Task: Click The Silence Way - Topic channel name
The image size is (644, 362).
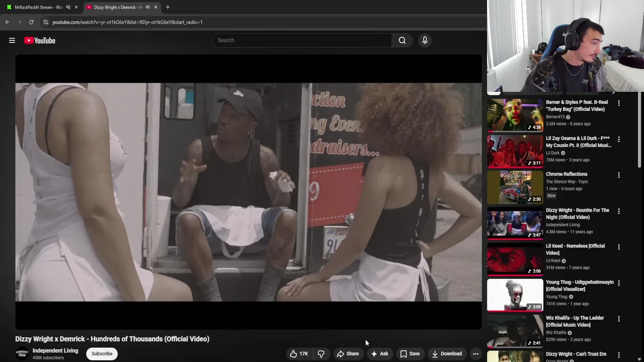Action: click(x=567, y=182)
